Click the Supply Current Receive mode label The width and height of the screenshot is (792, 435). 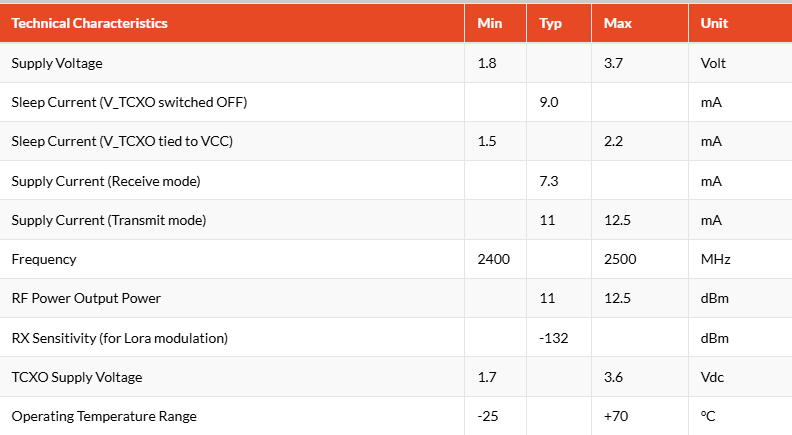pos(106,181)
